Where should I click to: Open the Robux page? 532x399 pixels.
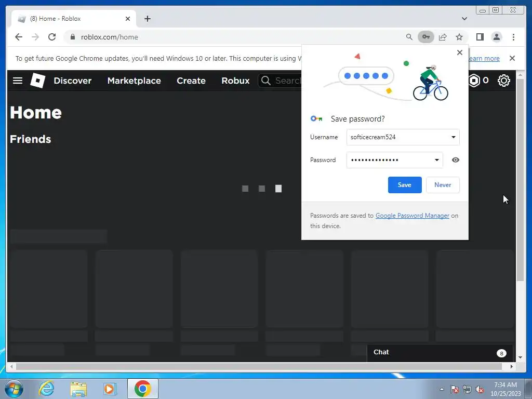235,81
